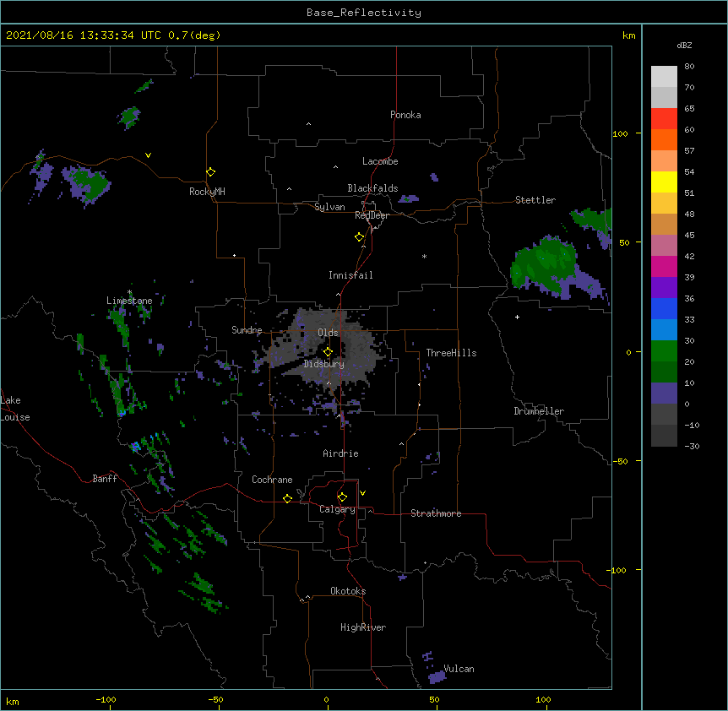The width and height of the screenshot is (728, 711).
Task: Select the red 65 dBZ legend color
Action: click(x=664, y=118)
